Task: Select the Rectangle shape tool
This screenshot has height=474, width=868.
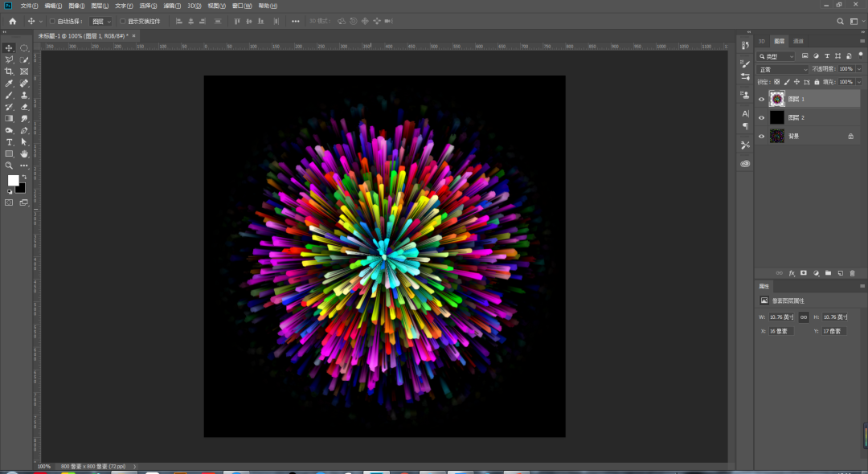Action: (x=9, y=153)
